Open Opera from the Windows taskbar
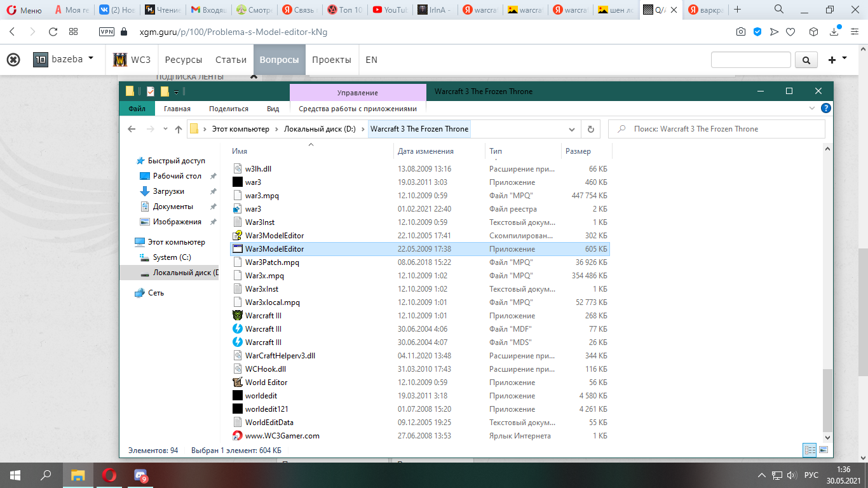Image resolution: width=868 pixels, height=488 pixels. pos(109,475)
